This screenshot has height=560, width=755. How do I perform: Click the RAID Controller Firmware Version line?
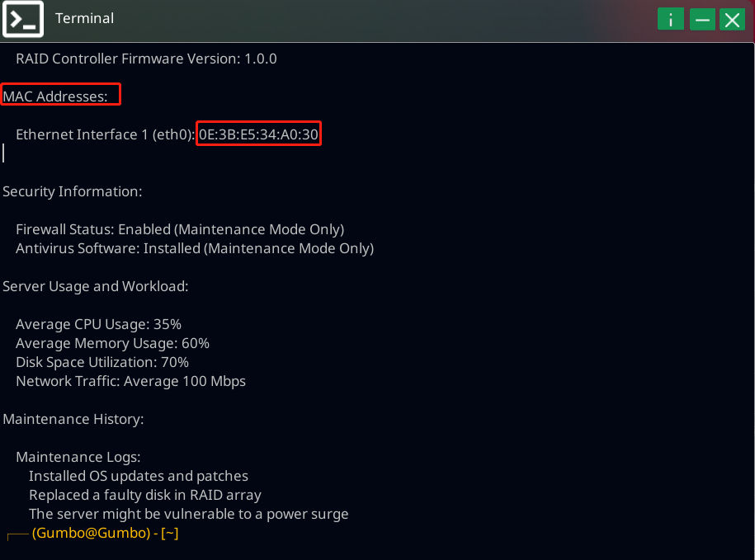pos(146,59)
